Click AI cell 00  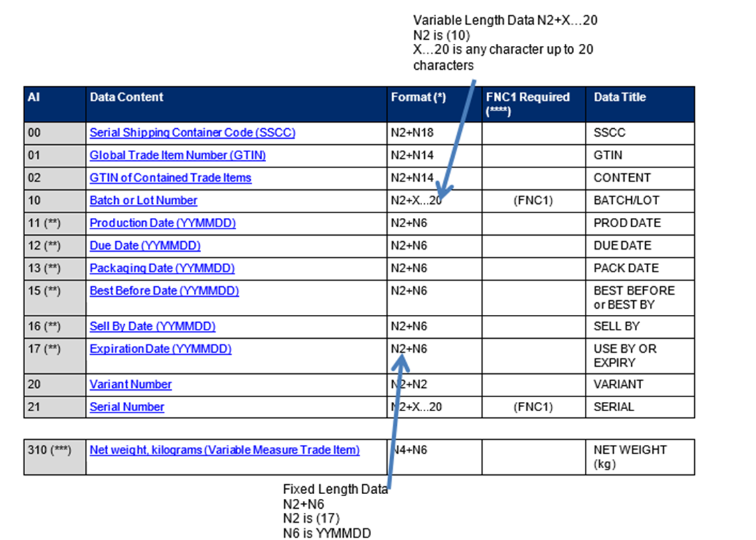point(55,134)
